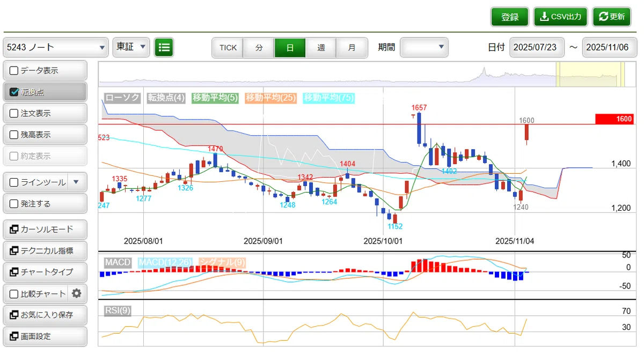Click the 1152 low price label
Viewport: 644px width, 354px height.
[x=395, y=226]
